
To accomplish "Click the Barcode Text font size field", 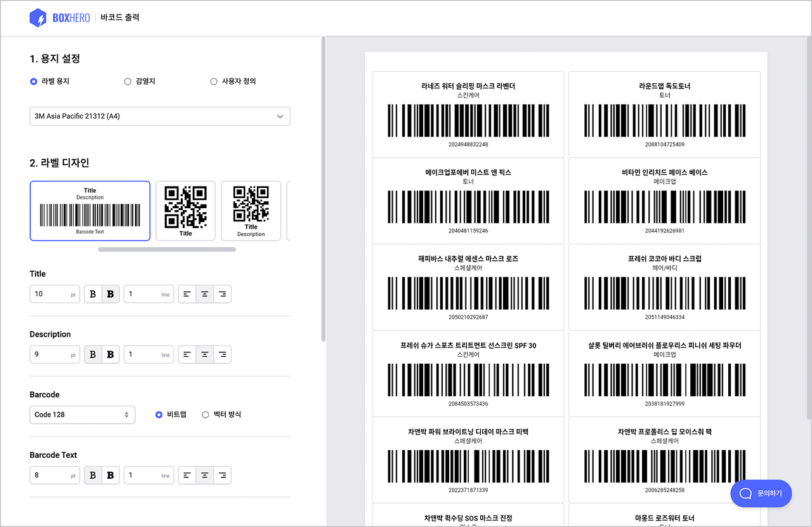I will [55, 475].
